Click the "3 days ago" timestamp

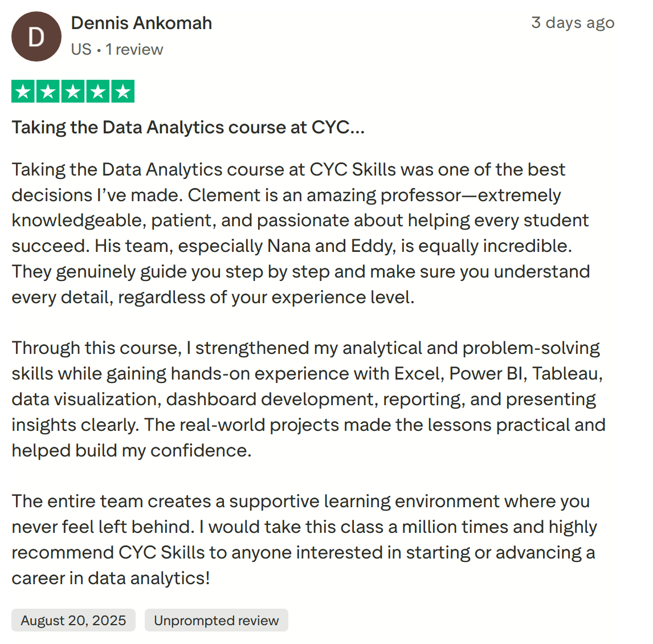(x=573, y=23)
